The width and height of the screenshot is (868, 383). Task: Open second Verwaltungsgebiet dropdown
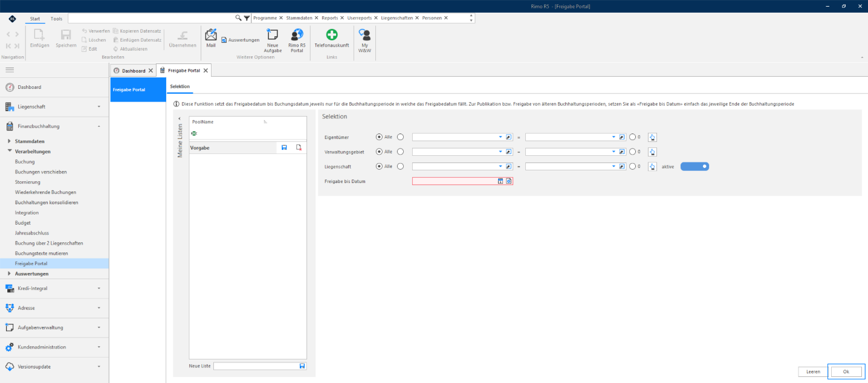tap(614, 152)
